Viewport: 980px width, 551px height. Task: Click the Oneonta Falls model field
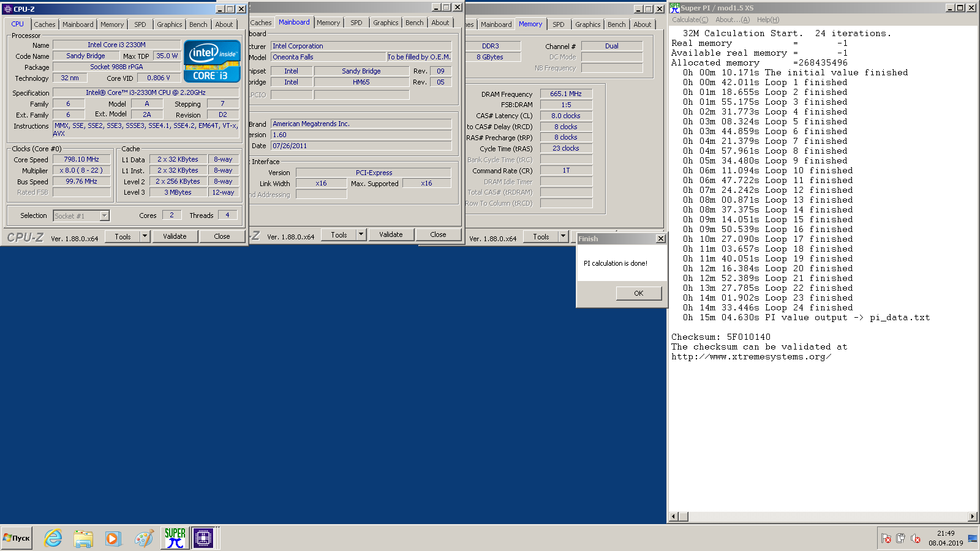pyautogui.click(x=328, y=57)
